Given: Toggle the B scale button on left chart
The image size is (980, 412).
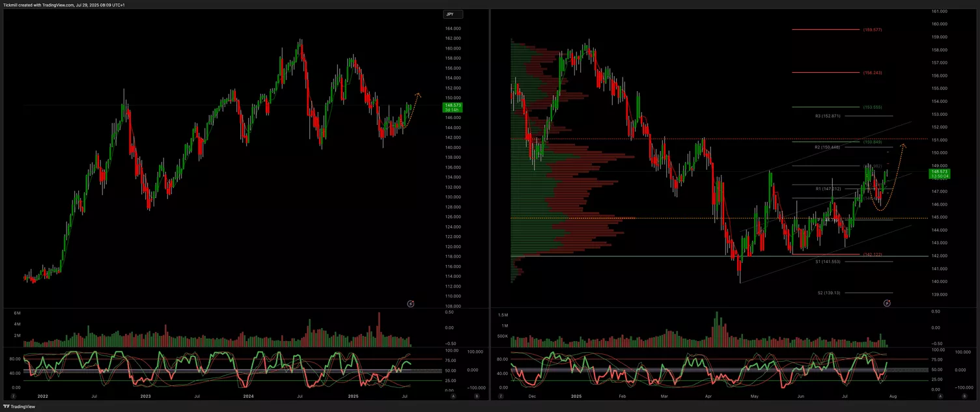Looking at the screenshot, I should click(x=477, y=396).
